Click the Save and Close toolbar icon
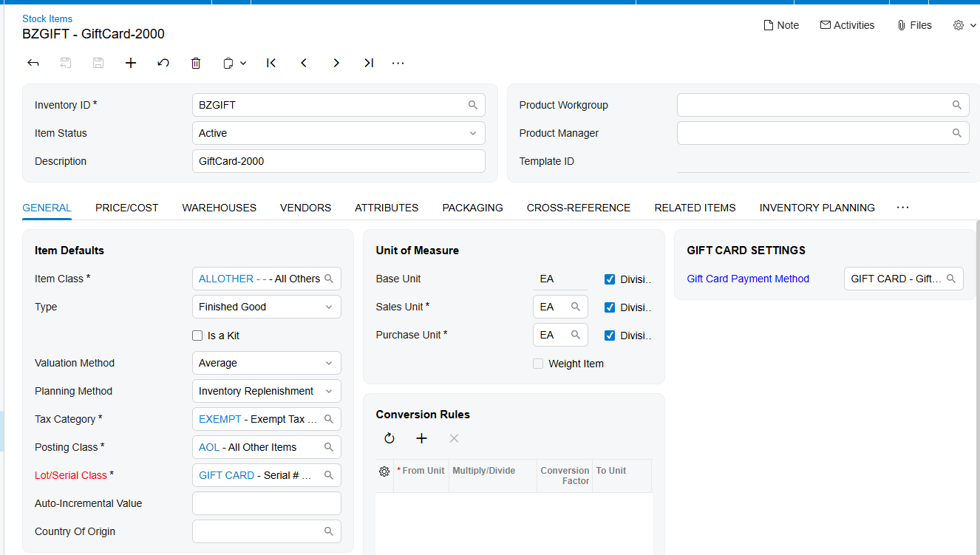 66,63
